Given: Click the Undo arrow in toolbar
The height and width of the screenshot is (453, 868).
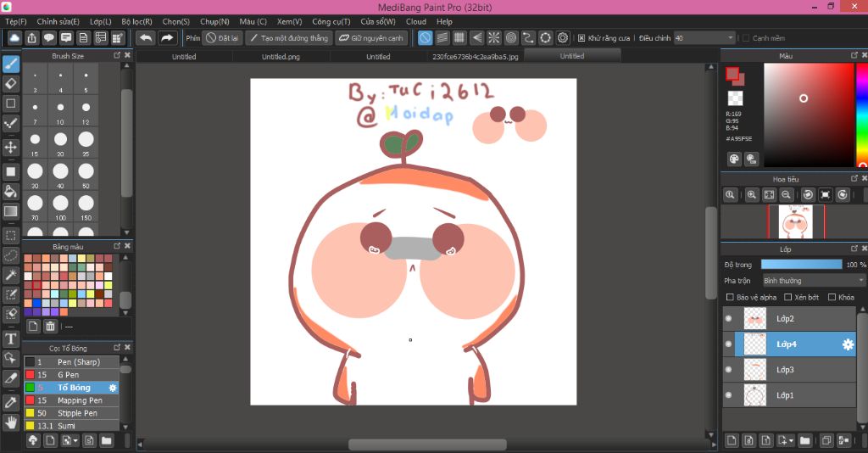Looking at the screenshot, I should pos(146,38).
